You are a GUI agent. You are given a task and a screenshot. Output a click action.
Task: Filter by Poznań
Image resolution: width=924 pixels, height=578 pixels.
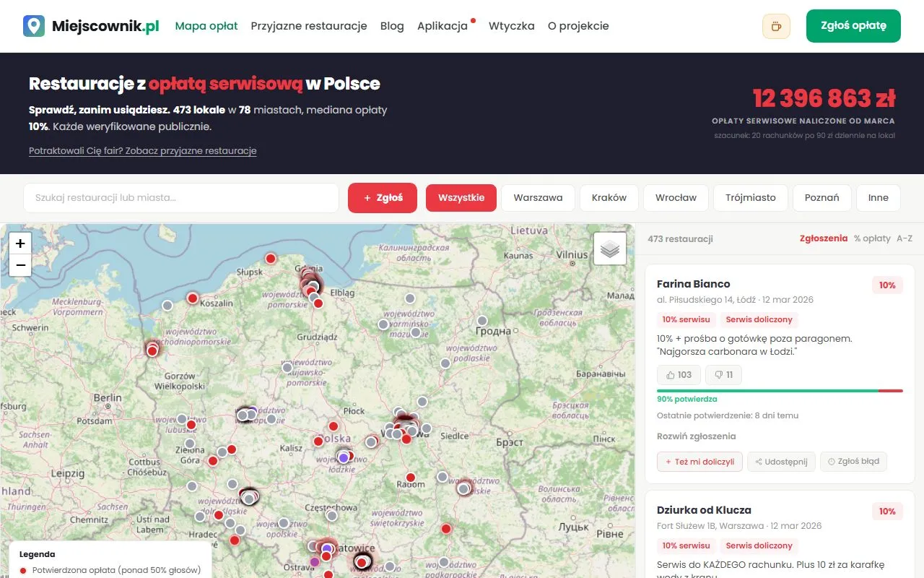click(822, 198)
